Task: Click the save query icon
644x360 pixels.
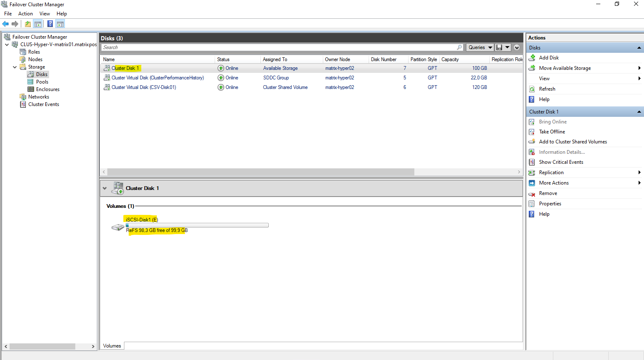Action: 499,47
